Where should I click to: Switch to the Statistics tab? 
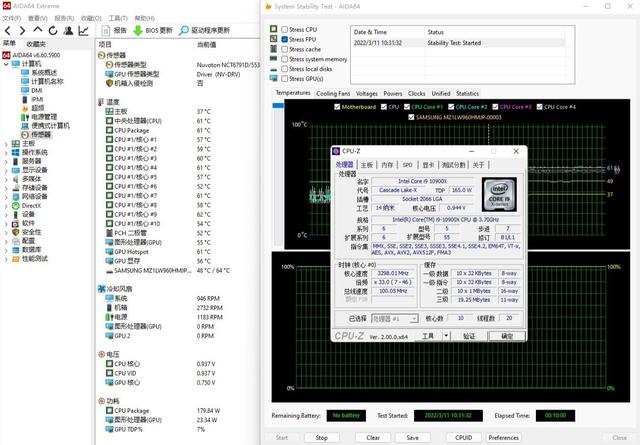click(467, 93)
